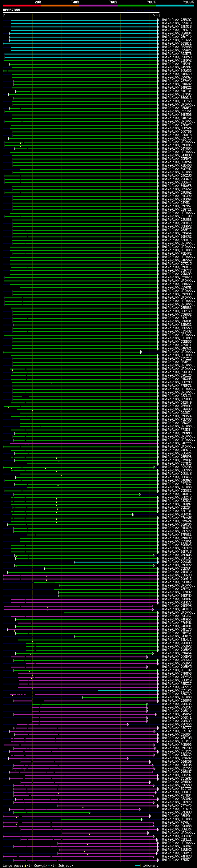This screenshot has width=197, height=868.
Task: Click the UniRef100_Q0OSW1 label
Action: 177,561
